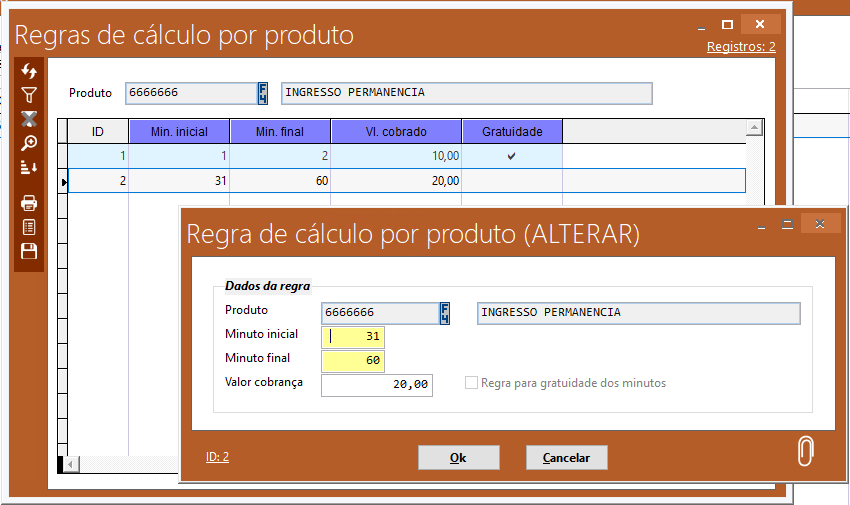The height and width of the screenshot is (505, 850).
Task: Click the paperclip attachment icon
Action: [806, 451]
